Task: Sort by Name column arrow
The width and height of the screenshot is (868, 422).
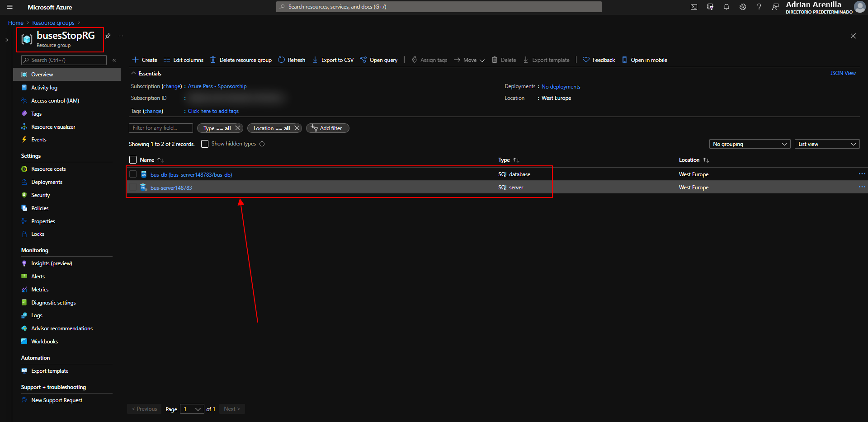Action: click(x=160, y=160)
